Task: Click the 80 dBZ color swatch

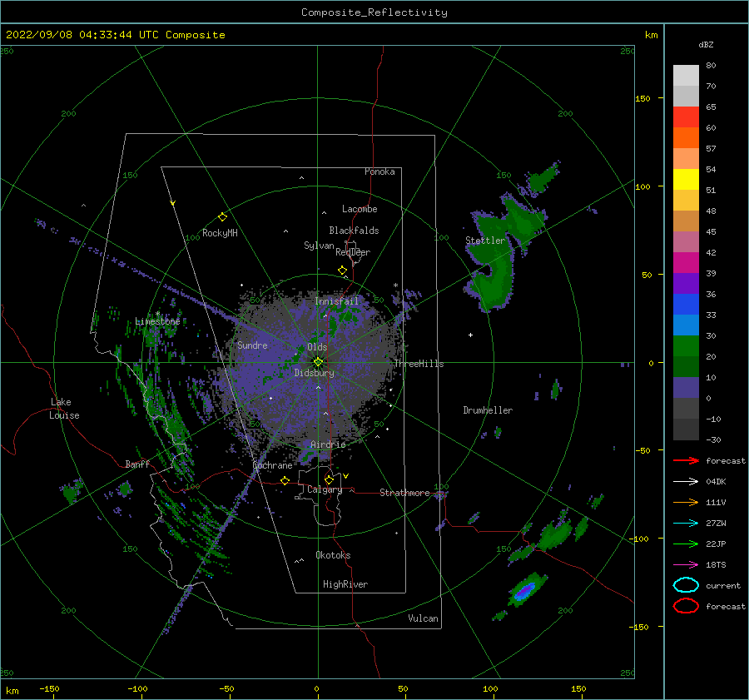Action: tap(686, 75)
